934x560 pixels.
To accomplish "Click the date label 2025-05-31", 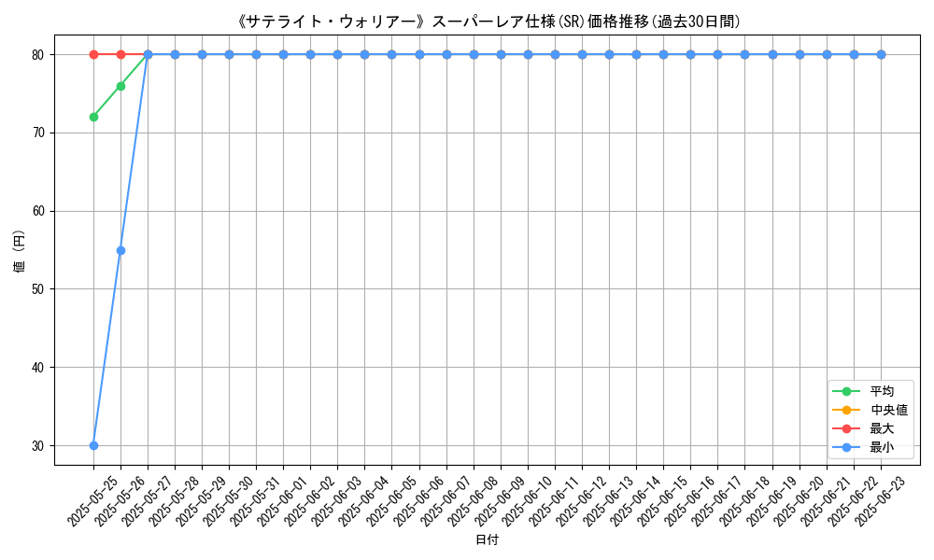I will [x=255, y=502].
